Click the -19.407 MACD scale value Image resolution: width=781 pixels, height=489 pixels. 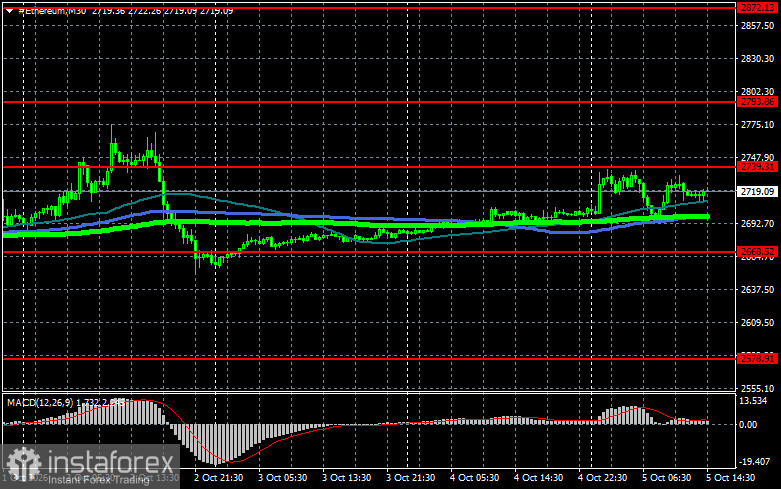[754, 461]
